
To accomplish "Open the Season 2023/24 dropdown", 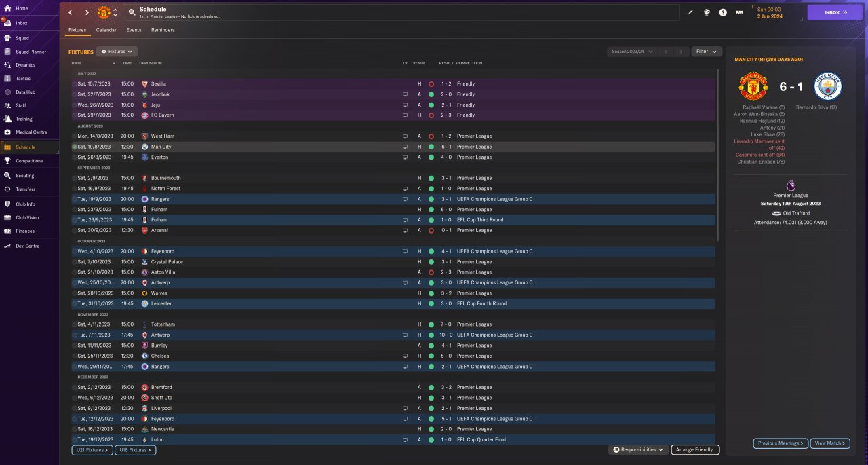I will pos(633,52).
